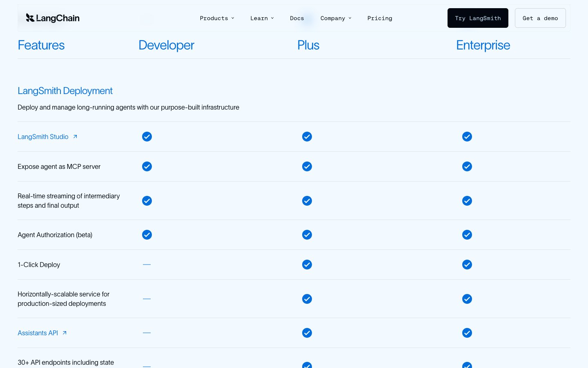Image resolution: width=588 pixels, height=368 pixels.
Task: Click Plus checkmark for Real-time streaming row
Action: pyautogui.click(x=307, y=201)
